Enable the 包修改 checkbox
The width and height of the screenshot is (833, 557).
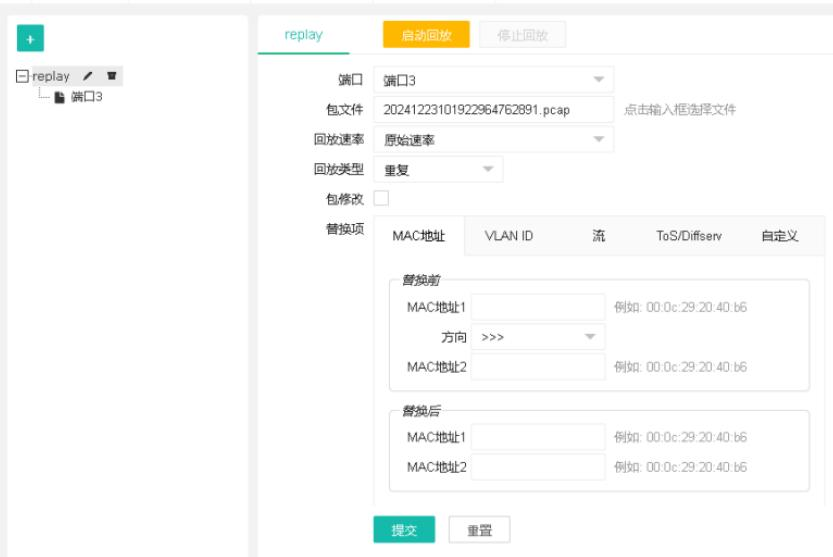tap(381, 198)
